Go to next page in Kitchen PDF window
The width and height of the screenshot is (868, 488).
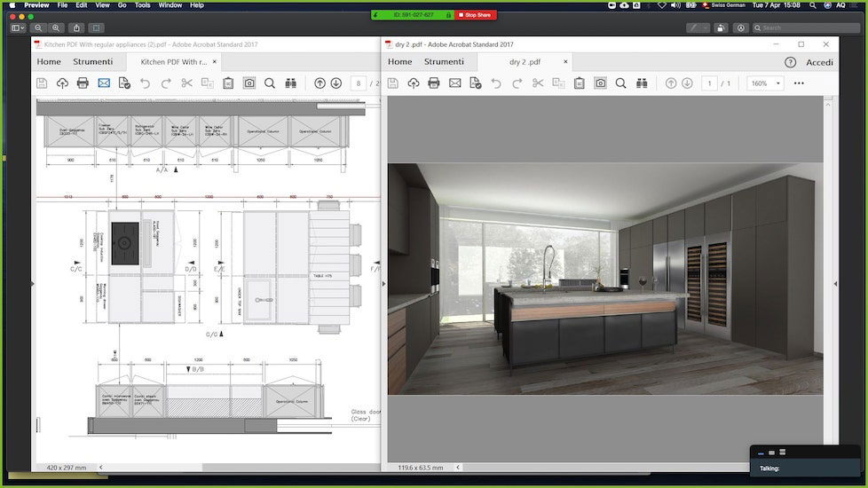[x=336, y=83]
